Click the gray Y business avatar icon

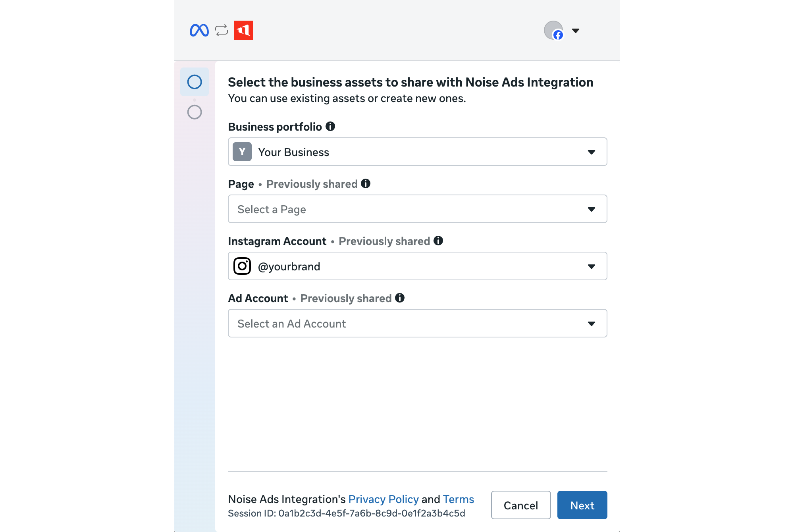click(242, 152)
